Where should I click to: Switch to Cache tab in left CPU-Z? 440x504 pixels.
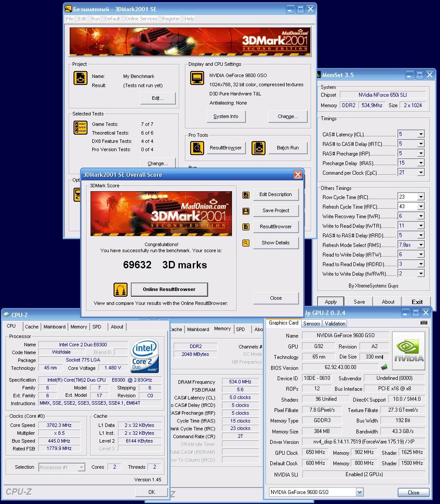pos(31,327)
